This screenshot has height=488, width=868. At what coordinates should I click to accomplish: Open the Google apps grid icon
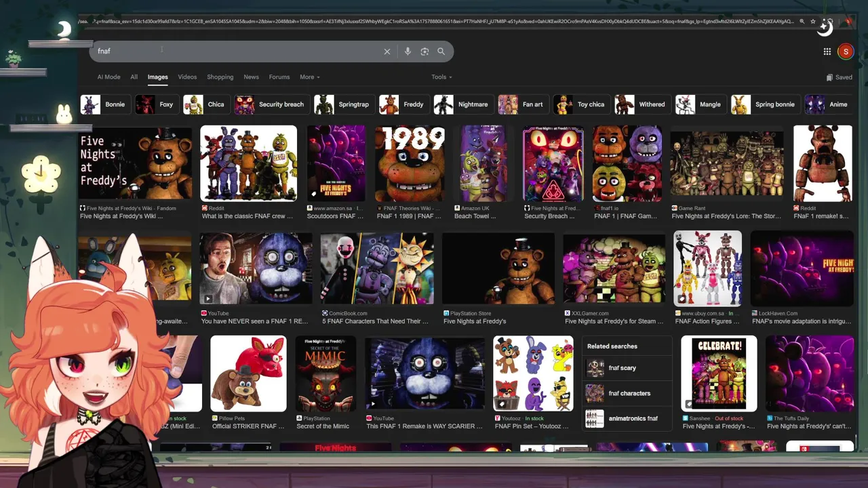point(827,52)
